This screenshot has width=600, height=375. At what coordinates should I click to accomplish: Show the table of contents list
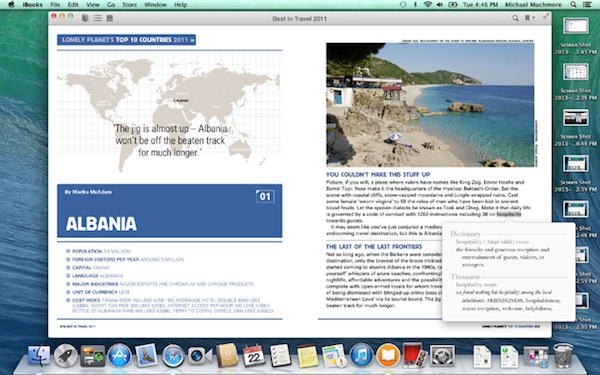(97, 18)
